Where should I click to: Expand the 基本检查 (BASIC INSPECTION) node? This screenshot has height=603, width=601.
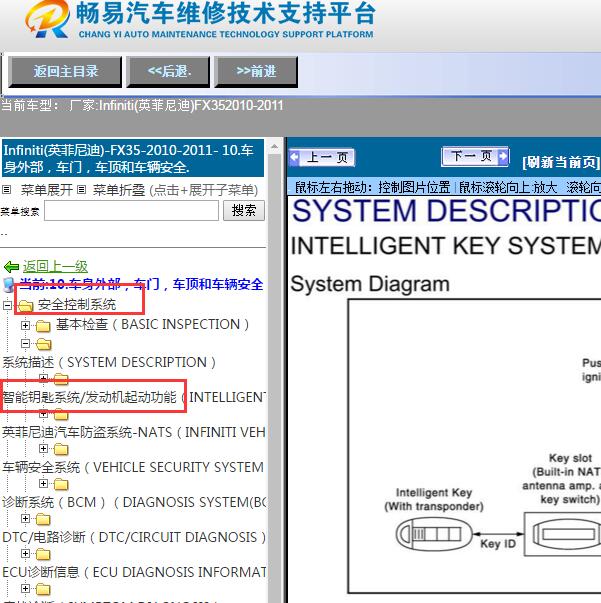[x=25, y=325]
